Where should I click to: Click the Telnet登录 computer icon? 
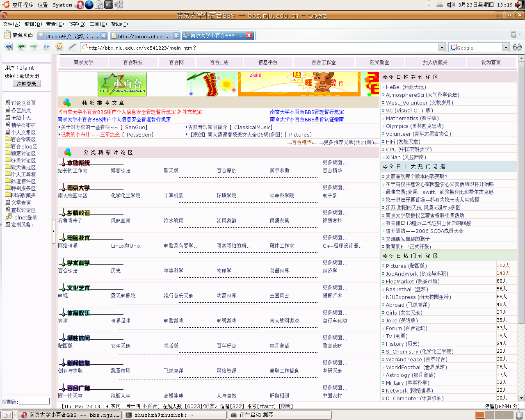coord(8,217)
